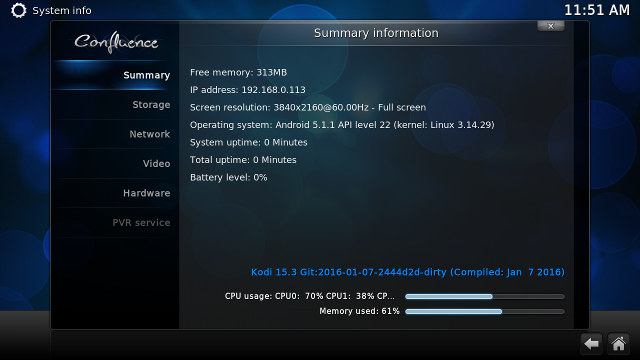Click the Kodi 15.3 version text
640x360 pixels.
pos(407,272)
